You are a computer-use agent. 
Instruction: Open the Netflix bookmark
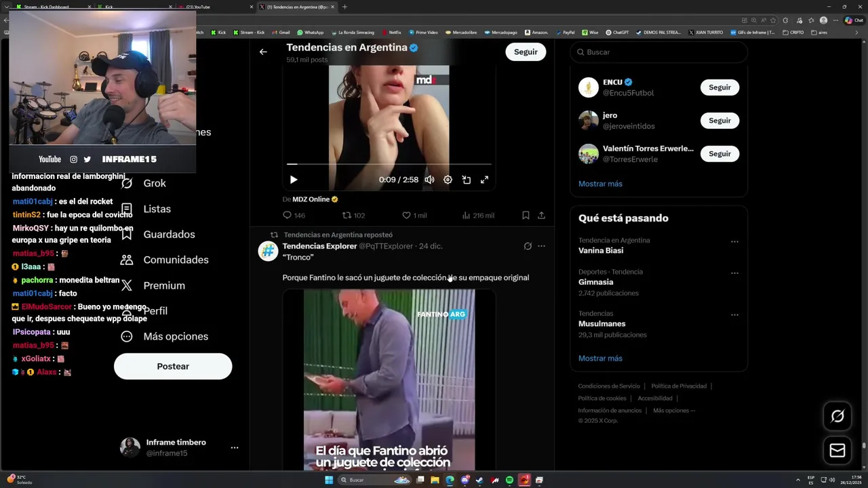[391, 32]
